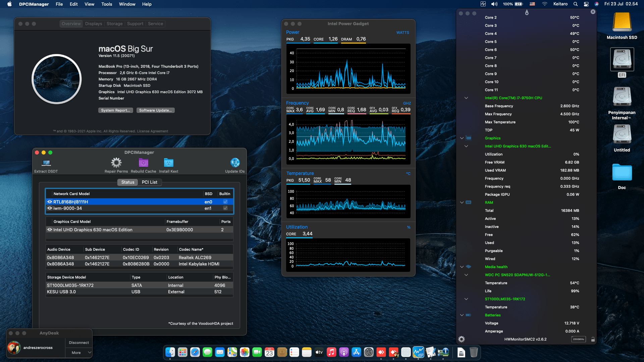This screenshot has height=362, width=644.
Task: Open Podcasts from the Dock
Action: pos(344,352)
